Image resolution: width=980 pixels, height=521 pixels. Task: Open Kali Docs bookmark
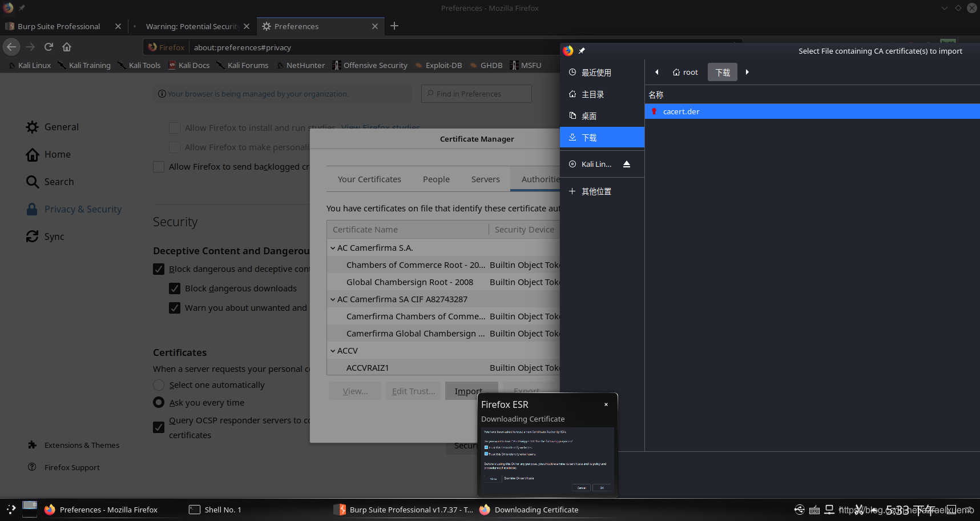(x=189, y=65)
